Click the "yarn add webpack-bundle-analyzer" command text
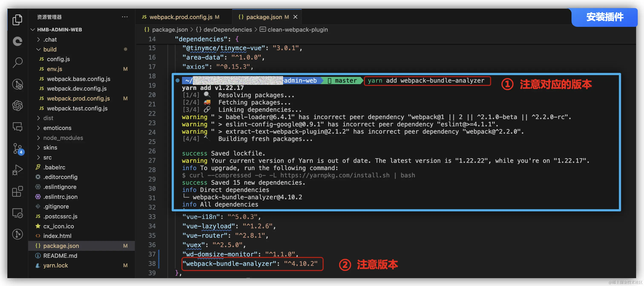This screenshot has width=644, height=286. pyautogui.click(x=426, y=81)
